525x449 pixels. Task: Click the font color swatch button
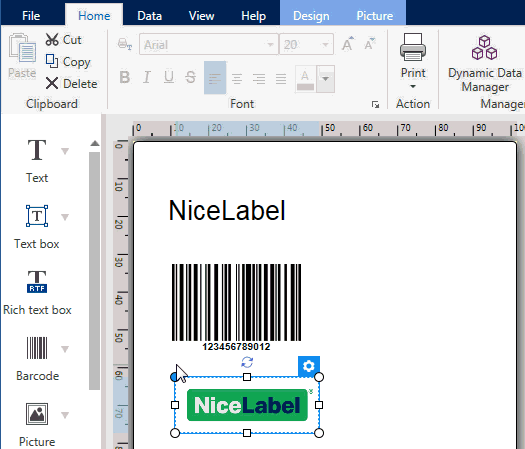click(305, 79)
